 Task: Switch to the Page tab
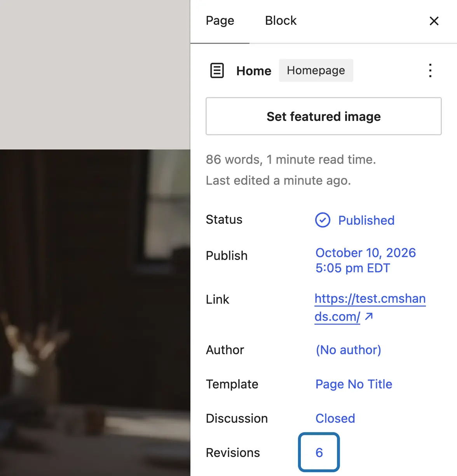tap(220, 21)
